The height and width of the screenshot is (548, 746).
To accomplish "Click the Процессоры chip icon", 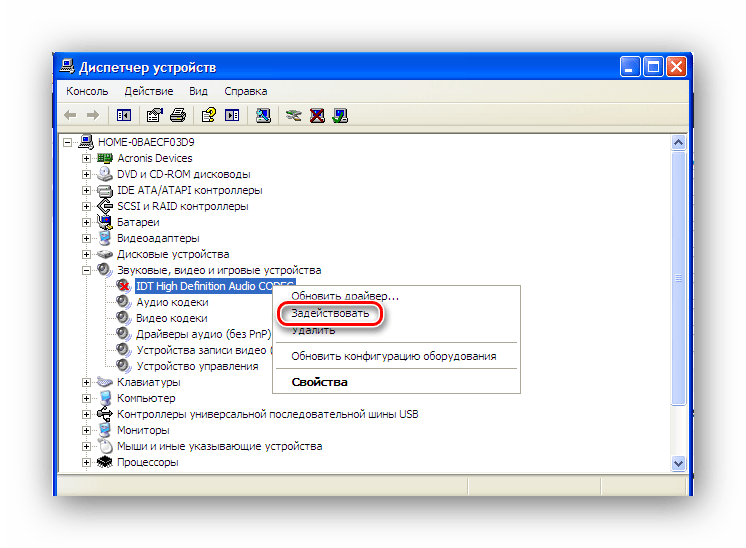I will click(x=105, y=462).
